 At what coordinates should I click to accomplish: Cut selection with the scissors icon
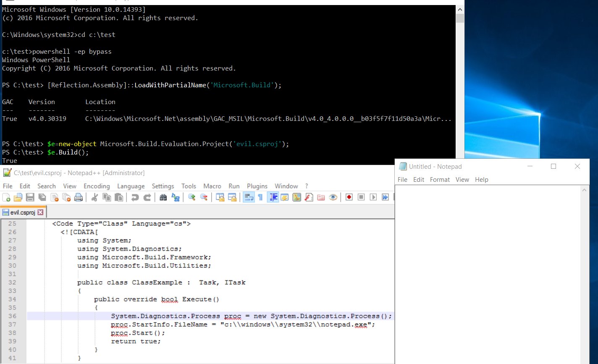pyautogui.click(x=94, y=197)
